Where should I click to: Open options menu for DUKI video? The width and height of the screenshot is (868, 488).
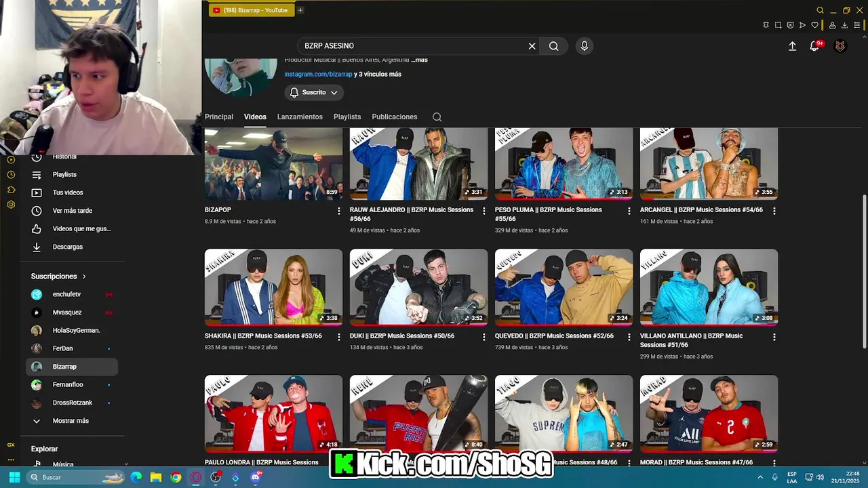484,337
